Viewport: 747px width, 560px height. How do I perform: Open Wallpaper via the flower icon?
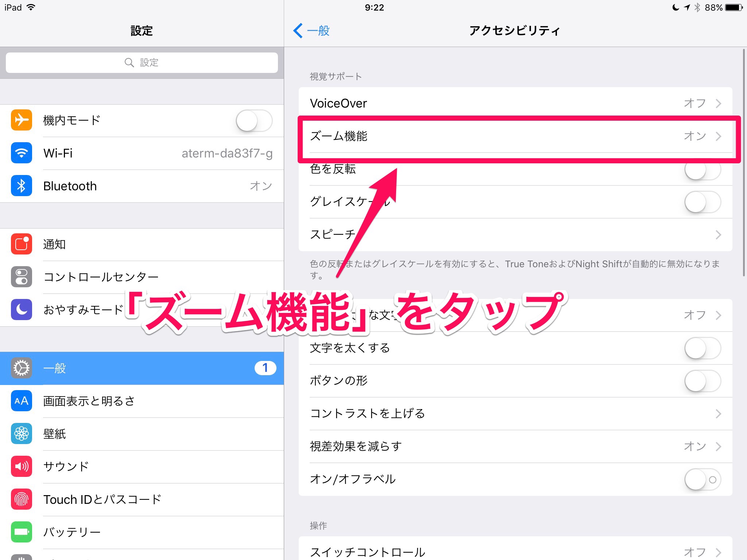coord(22,433)
